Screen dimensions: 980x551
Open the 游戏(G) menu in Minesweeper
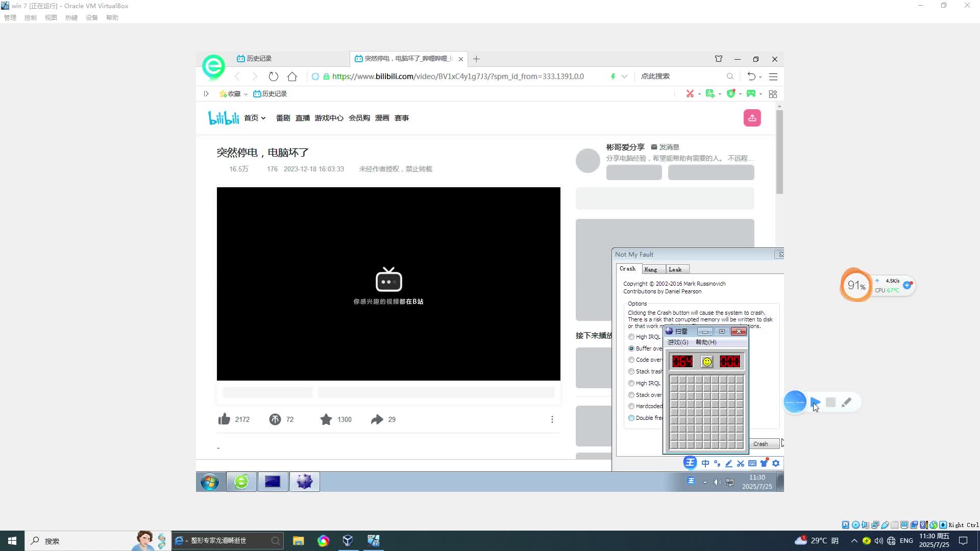[678, 342]
